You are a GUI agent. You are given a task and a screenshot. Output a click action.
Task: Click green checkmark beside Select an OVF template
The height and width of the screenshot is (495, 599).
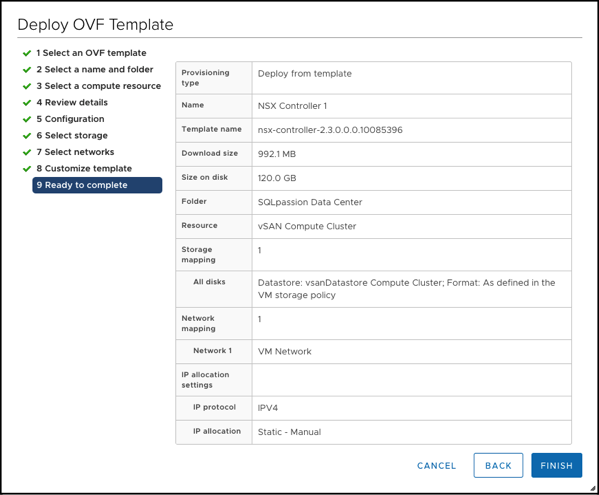(x=27, y=53)
